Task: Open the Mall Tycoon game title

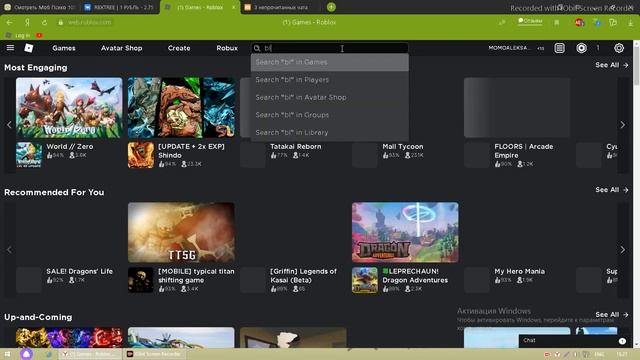Action: tap(402, 147)
